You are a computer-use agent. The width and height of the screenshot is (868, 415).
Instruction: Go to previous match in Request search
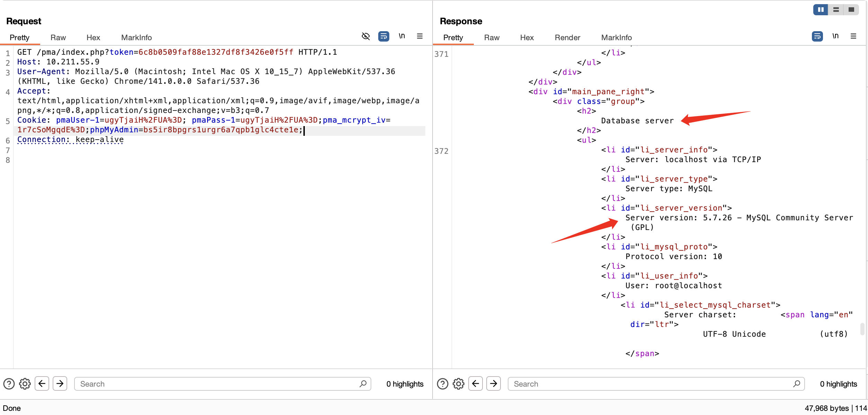(42, 383)
